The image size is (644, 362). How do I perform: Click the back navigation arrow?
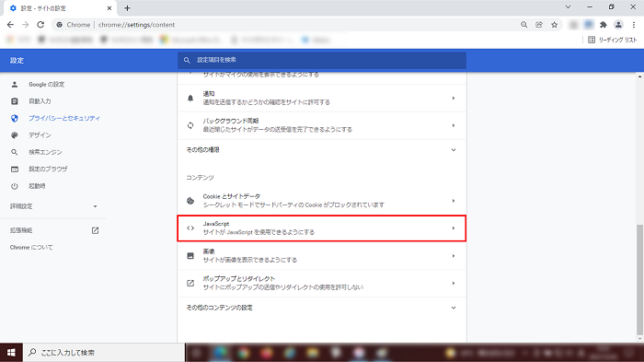pyautogui.click(x=10, y=25)
